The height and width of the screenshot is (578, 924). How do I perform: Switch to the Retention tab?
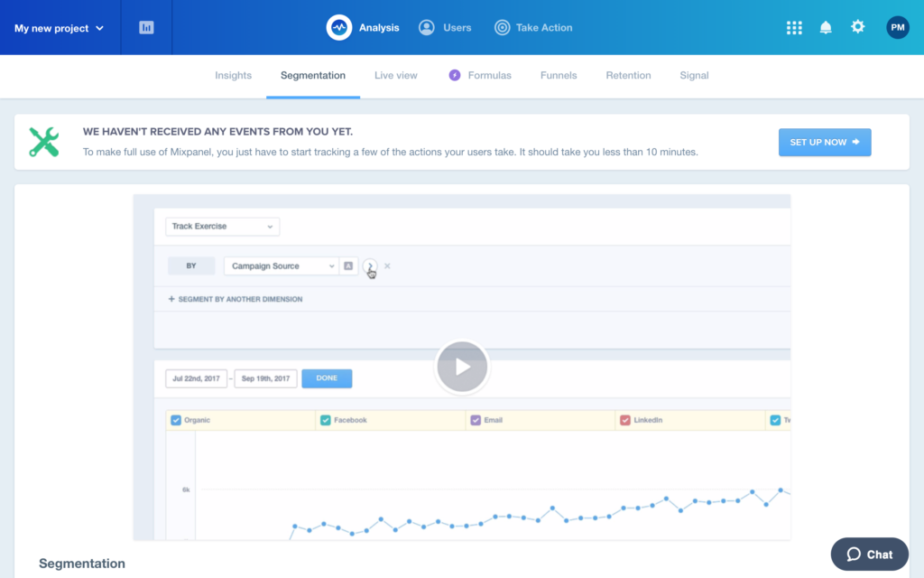tap(628, 76)
